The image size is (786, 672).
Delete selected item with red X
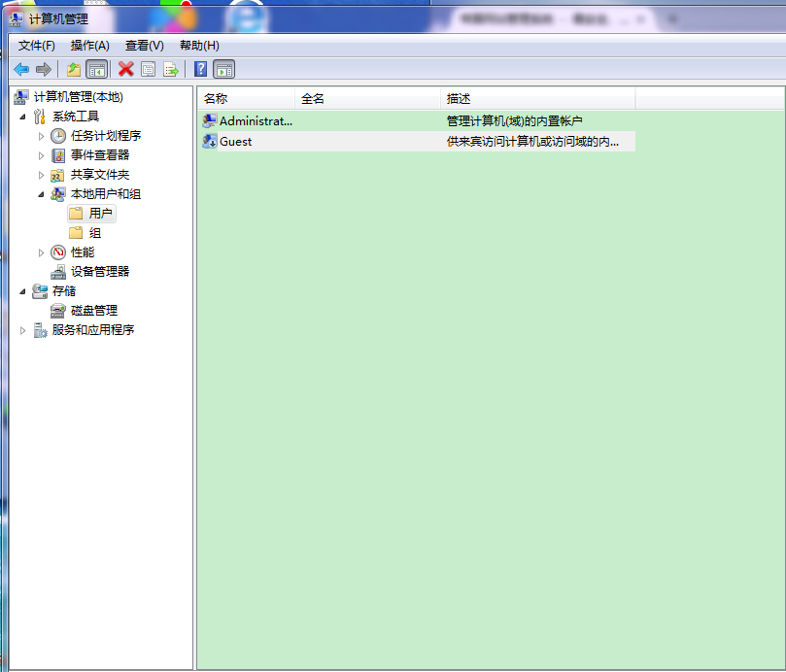click(x=126, y=69)
